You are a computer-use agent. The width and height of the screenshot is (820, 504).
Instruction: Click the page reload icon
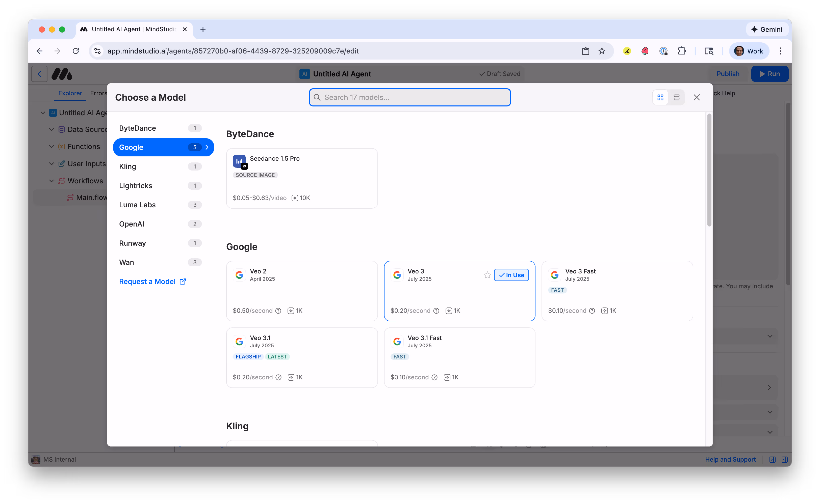(x=76, y=51)
